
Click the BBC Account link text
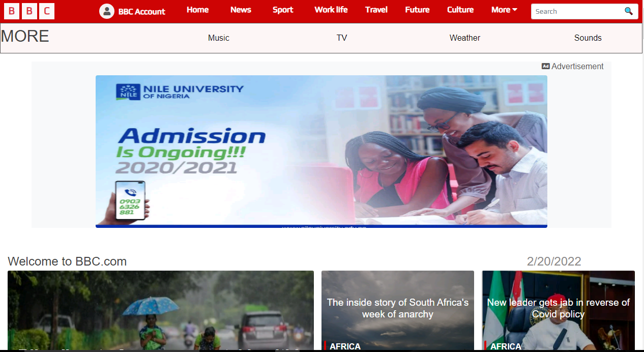click(142, 11)
